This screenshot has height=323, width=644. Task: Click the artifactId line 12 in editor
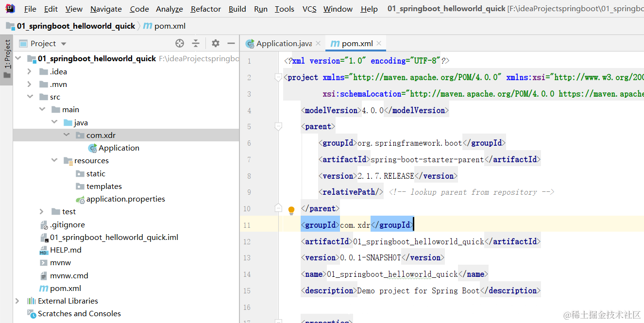(421, 241)
